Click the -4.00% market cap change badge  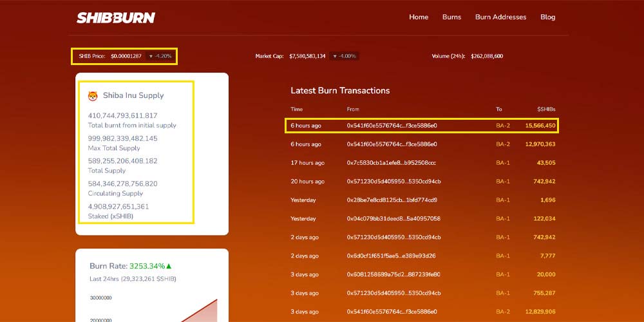pyautogui.click(x=345, y=56)
